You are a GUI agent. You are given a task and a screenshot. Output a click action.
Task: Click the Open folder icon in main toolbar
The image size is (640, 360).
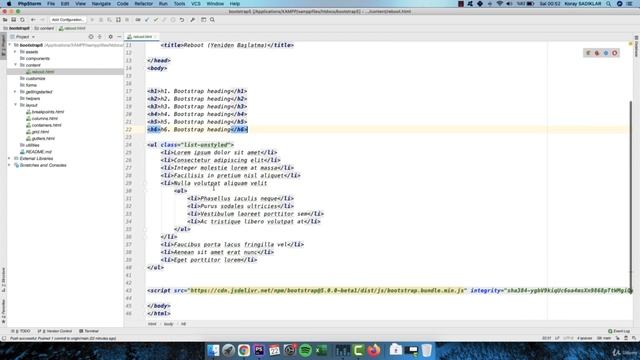(x=5, y=20)
